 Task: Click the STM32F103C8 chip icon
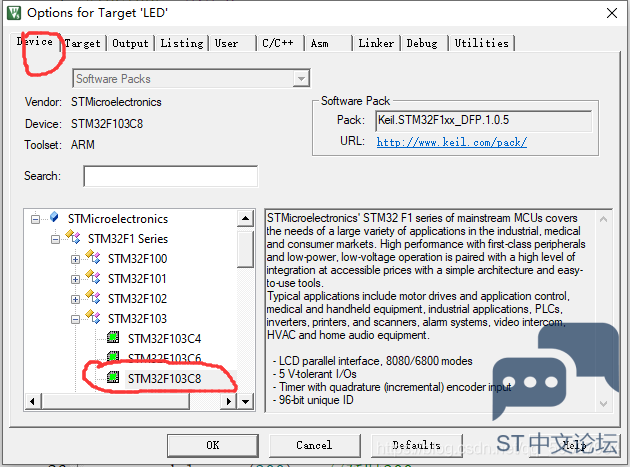pyautogui.click(x=113, y=377)
